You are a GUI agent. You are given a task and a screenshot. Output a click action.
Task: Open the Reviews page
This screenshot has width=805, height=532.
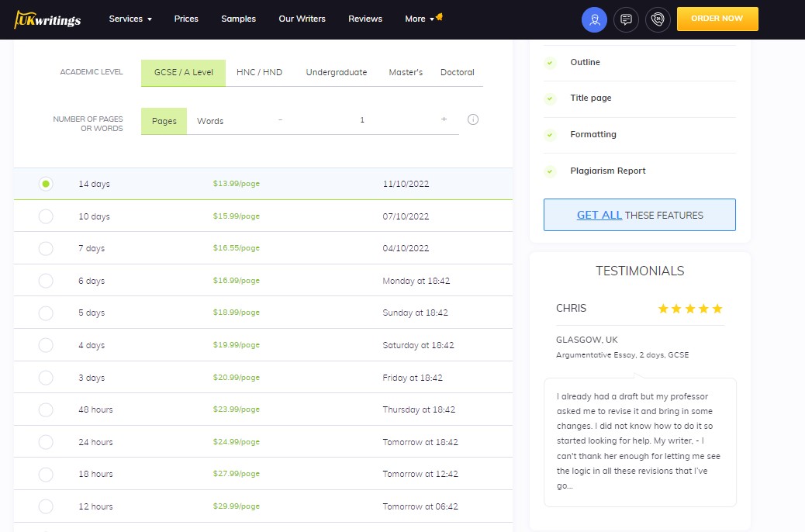tap(365, 19)
